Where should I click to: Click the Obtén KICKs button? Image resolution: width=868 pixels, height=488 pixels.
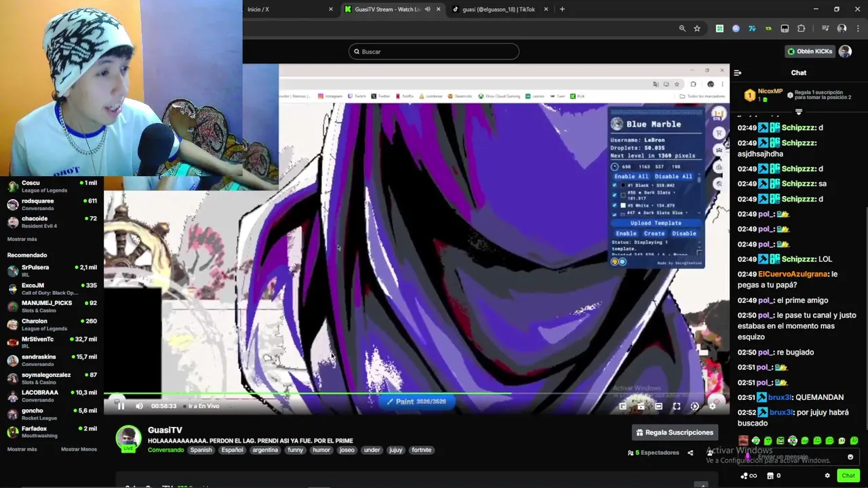[x=810, y=52]
